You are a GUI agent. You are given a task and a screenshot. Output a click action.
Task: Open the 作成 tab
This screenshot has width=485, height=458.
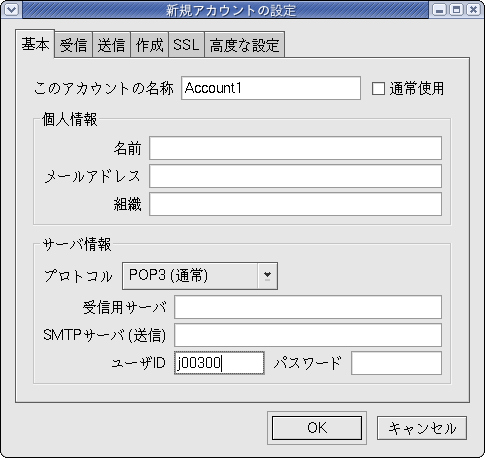tap(149, 45)
